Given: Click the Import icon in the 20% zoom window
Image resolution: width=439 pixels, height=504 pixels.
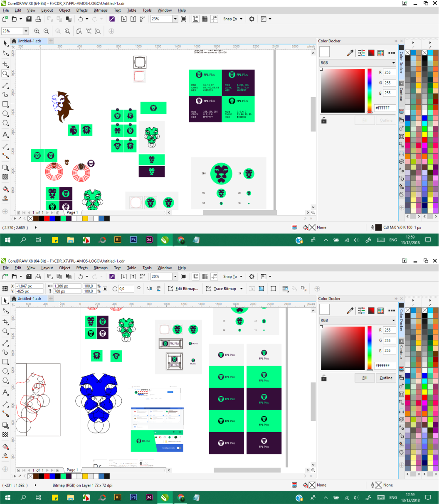Looking at the screenshot, I should pos(124,276).
